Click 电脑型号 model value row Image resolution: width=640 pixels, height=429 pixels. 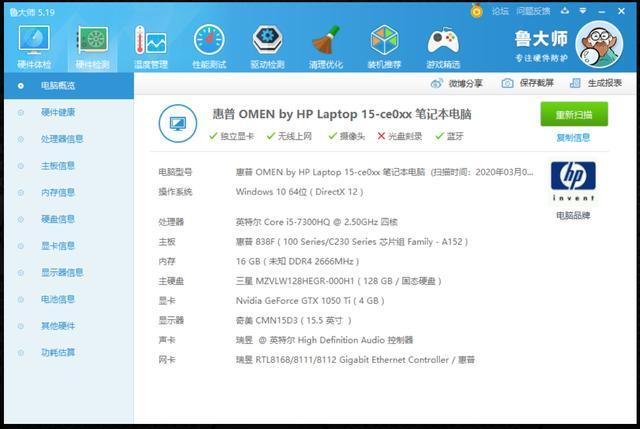coord(384,172)
